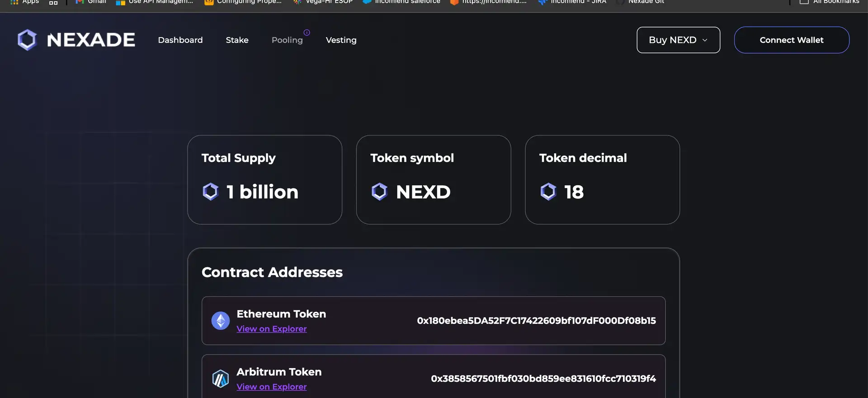Click the hexagon icon beside 1 billion
This screenshot has width=868, height=398.
(211, 192)
